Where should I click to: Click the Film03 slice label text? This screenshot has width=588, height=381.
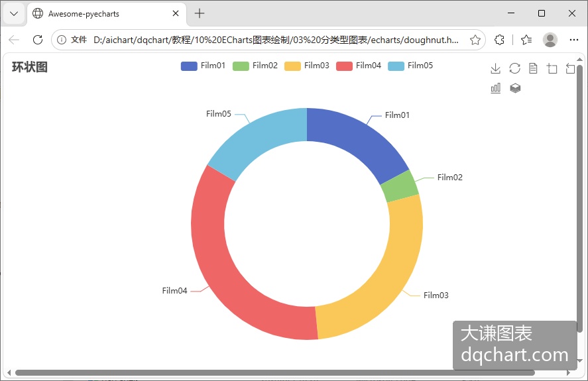436,296
